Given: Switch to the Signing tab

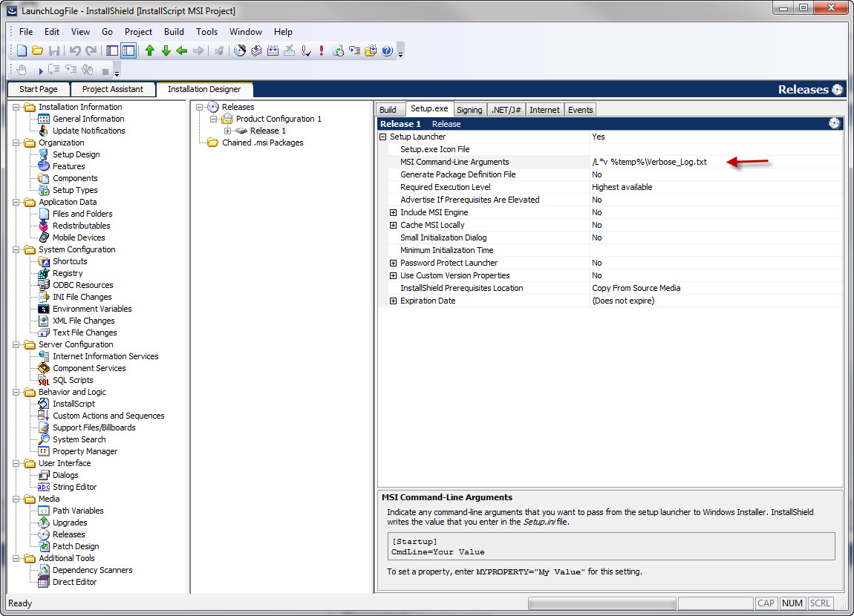Looking at the screenshot, I should point(469,108).
